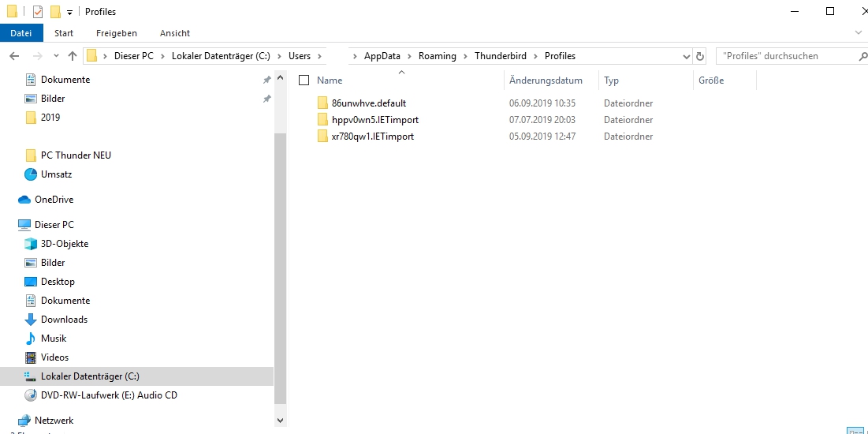Expand the chevron after Thunderbird in the path

536,56
